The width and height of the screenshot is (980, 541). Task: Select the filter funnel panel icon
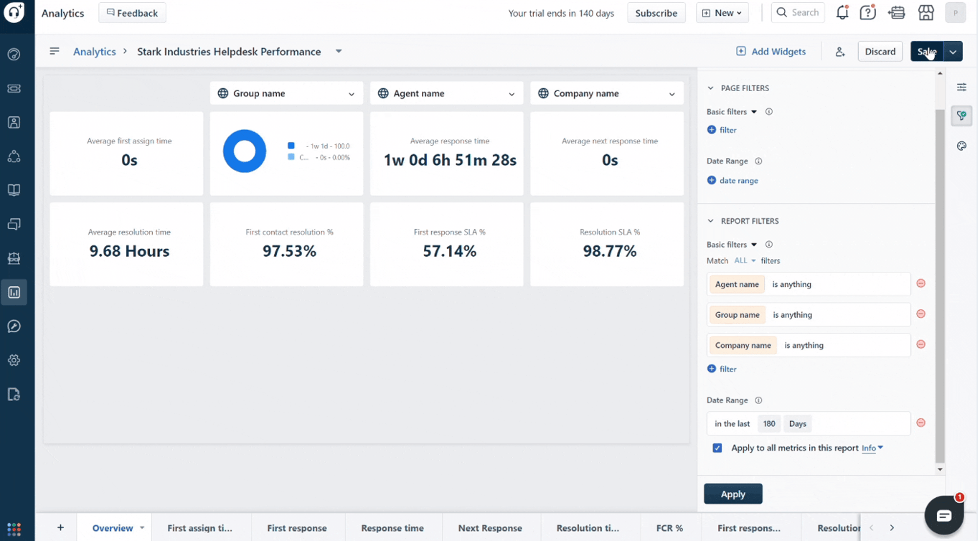pyautogui.click(x=962, y=116)
